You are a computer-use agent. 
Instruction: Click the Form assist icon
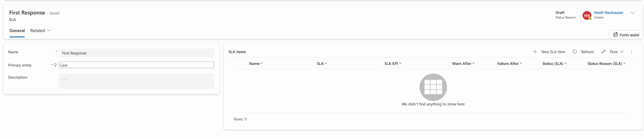click(x=615, y=35)
